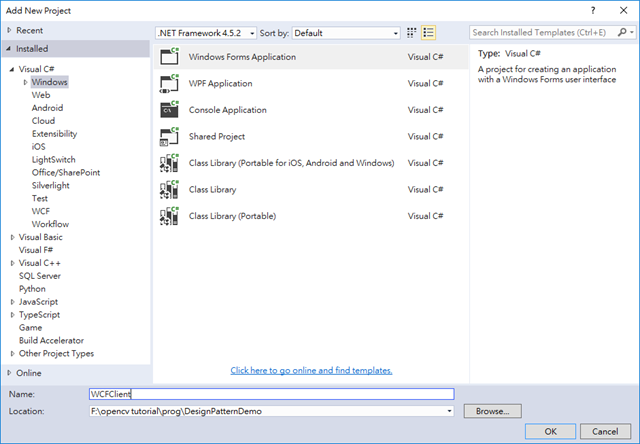Image resolution: width=640 pixels, height=444 pixels.
Task: Select the Windows Forms Application template icon
Action: (x=169, y=57)
